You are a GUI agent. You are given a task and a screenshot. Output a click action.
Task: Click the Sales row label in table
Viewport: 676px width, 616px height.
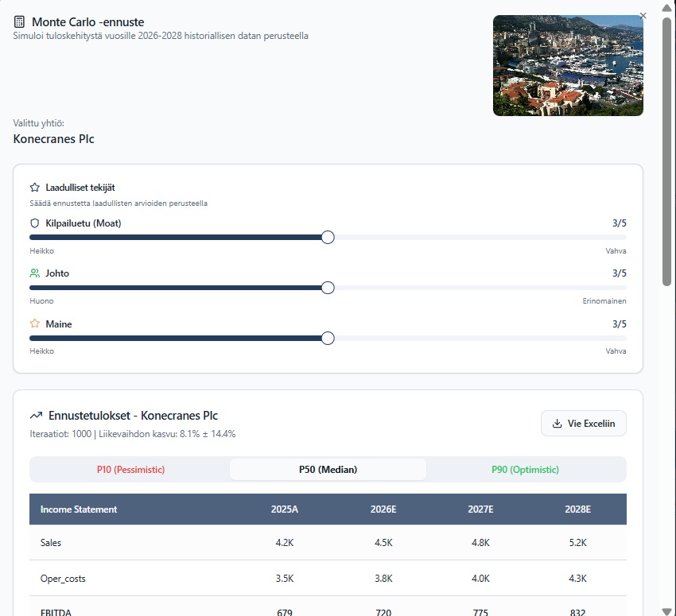[x=51, y=543]
